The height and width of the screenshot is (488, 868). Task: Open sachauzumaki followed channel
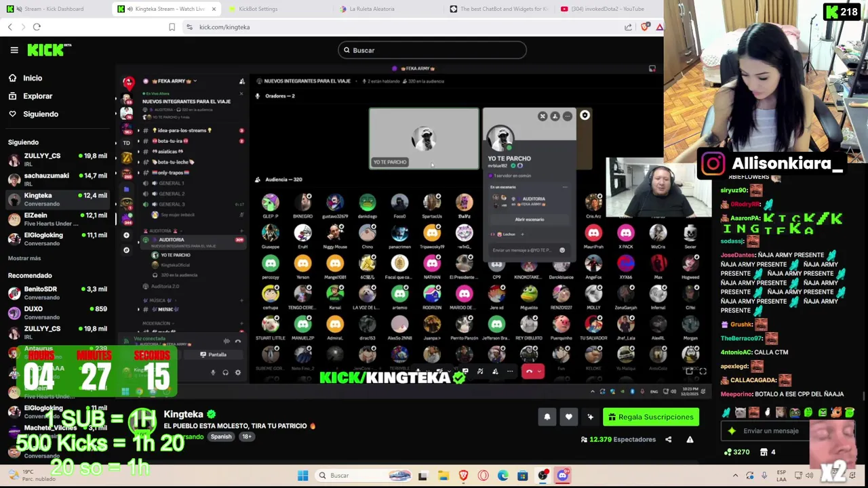click(58, 179)
